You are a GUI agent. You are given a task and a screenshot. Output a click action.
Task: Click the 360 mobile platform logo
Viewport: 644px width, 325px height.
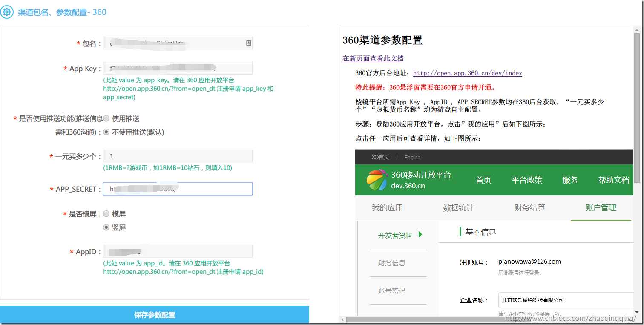(x=377, y=180)
